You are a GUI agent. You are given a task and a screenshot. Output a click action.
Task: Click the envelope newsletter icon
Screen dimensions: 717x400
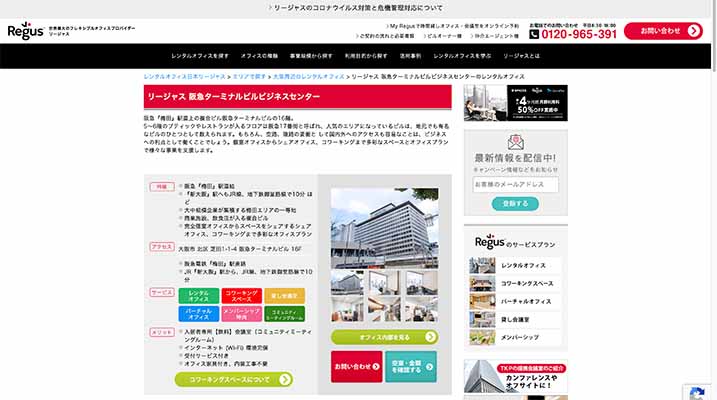tap(516, 142)
